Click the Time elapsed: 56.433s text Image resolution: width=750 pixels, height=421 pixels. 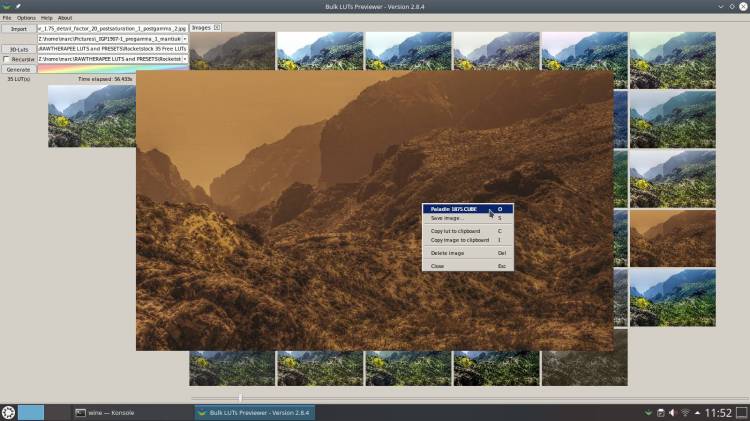pyautogui.click(x=105, y=79)
